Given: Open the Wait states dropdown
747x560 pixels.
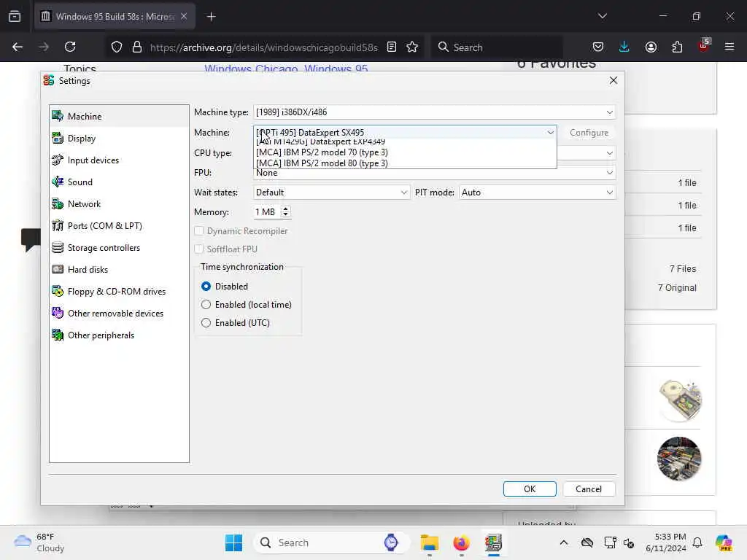Looking at the screenshot, I should pos(331,192).
